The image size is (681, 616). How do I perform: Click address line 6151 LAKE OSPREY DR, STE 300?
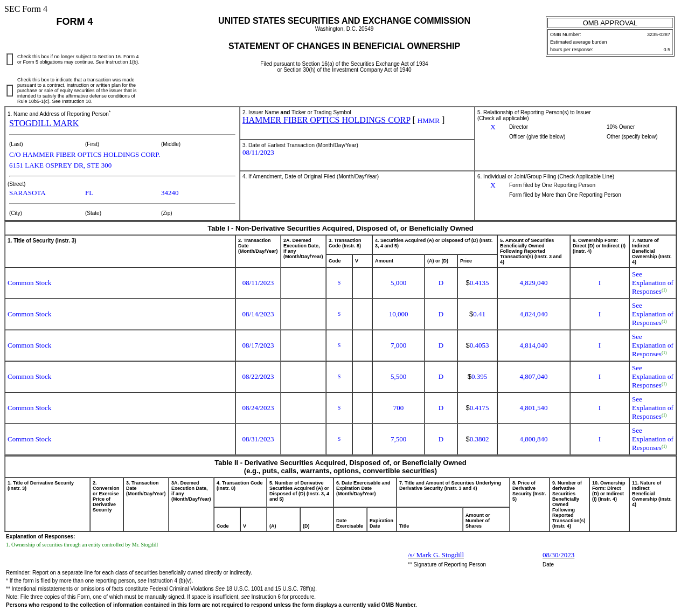tap(60, 165)
